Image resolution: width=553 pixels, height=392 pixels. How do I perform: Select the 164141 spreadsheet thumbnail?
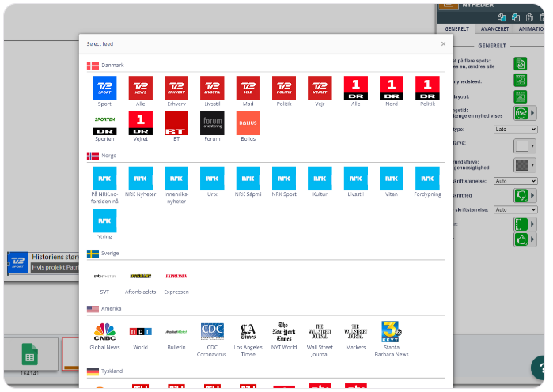(x=30, y=355)
